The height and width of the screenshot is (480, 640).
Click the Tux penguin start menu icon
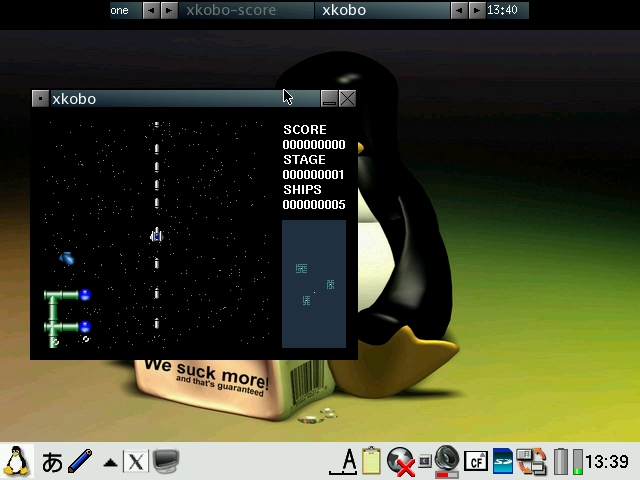click(16, 461)
